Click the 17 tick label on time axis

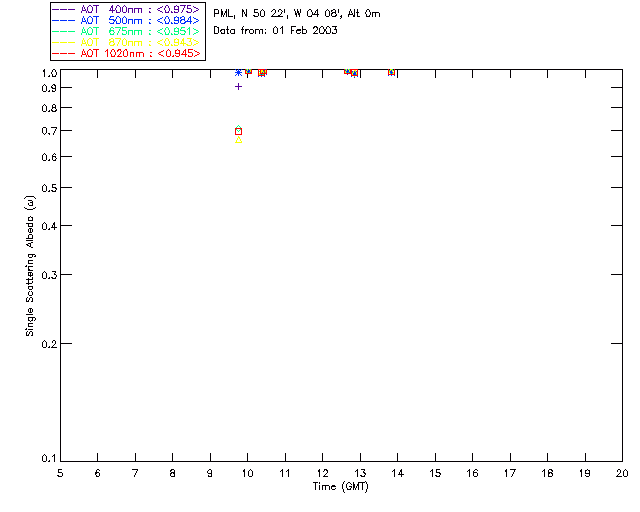[x=509, y=473]
